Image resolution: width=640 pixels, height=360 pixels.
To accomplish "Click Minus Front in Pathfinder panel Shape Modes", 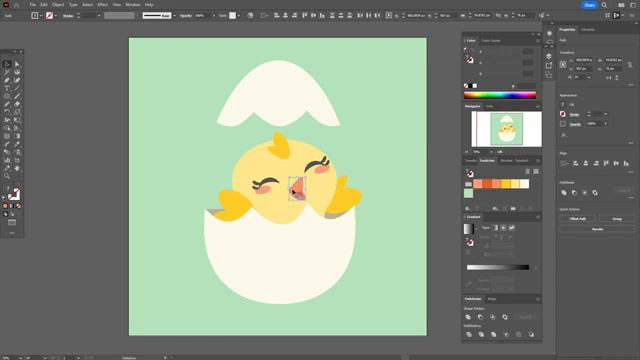I will [x=480, y=317].
